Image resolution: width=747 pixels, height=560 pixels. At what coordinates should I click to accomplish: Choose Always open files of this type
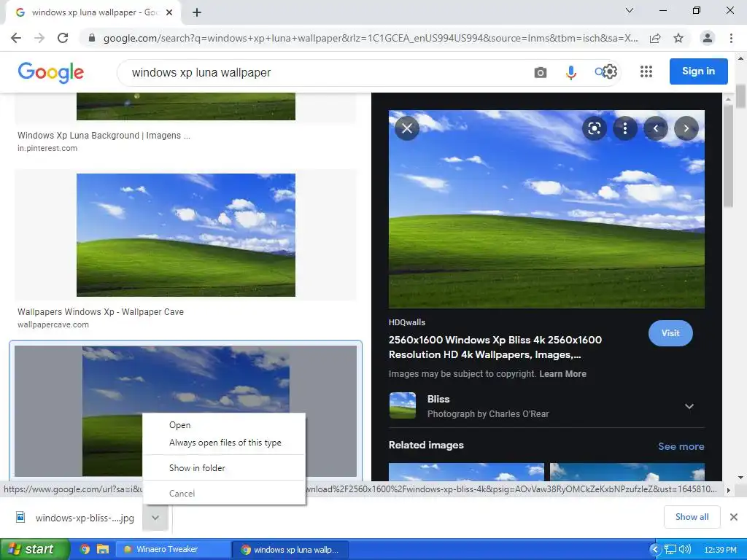coord(224,443)
